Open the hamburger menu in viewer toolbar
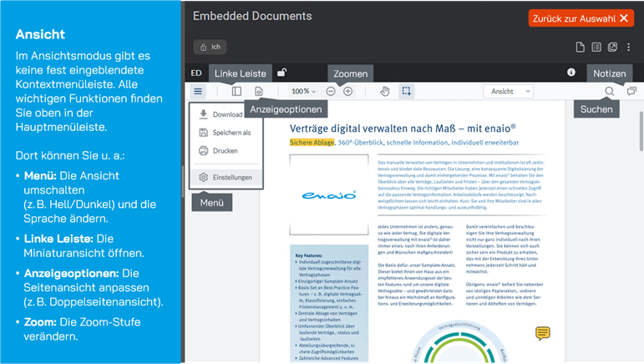 198,91
